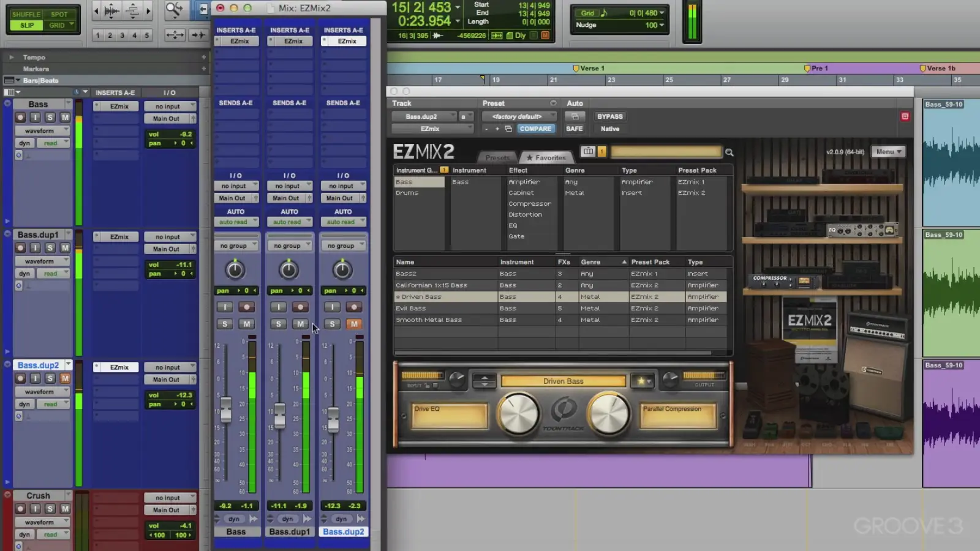Click the Bass channel volume fader
The height and width of the screenshot is (551, 980).
(226, 409)
